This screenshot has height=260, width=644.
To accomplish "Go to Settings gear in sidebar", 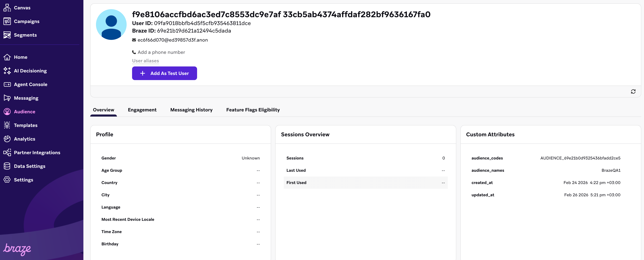I will 7,180.
